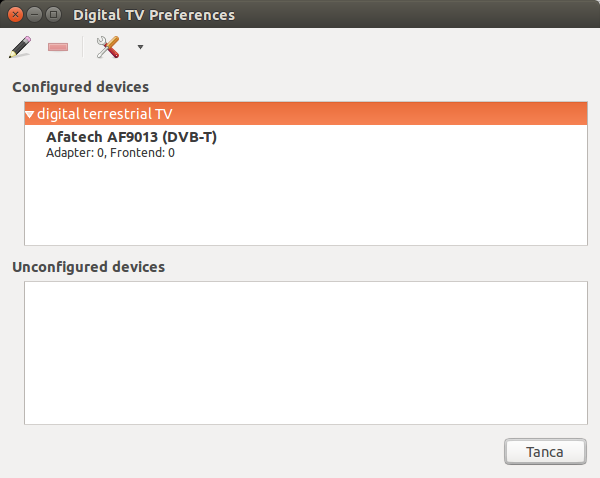Close the Digital TV Preferences window

point(16,15)
